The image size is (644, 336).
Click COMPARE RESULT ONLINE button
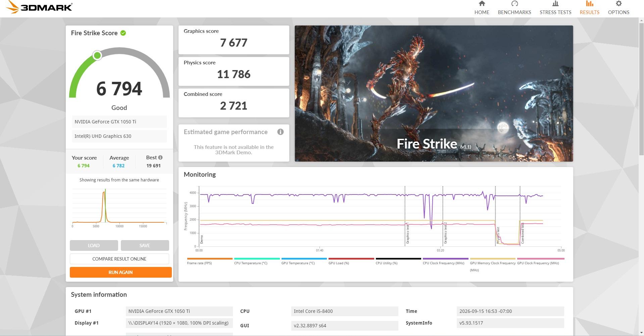119,259
